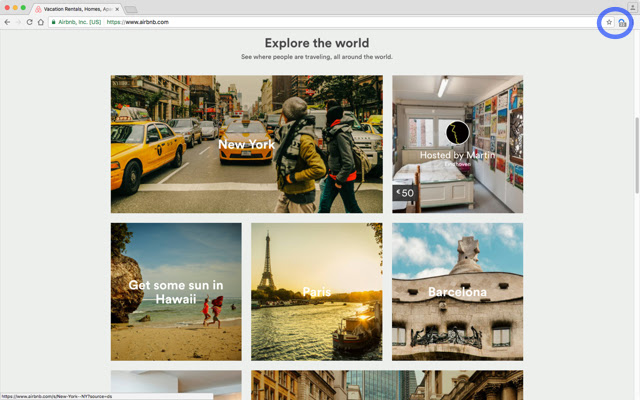Click the browser back arrow
This screenshot has height=400, width=640.
[x=7, y=22]
